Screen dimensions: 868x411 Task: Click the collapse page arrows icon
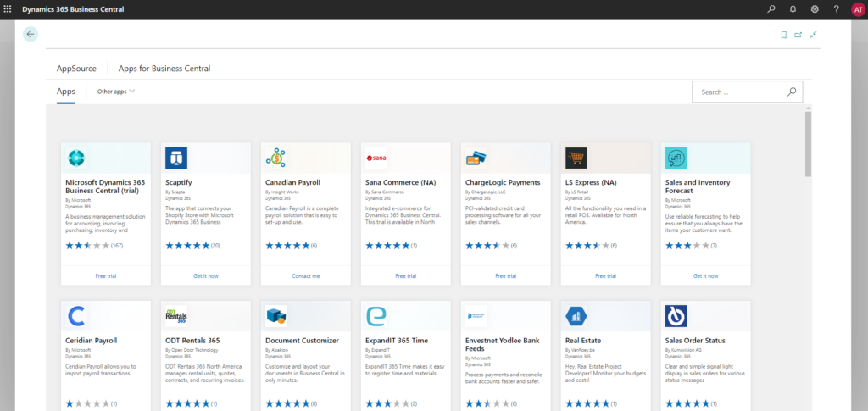tap(813, 35)
